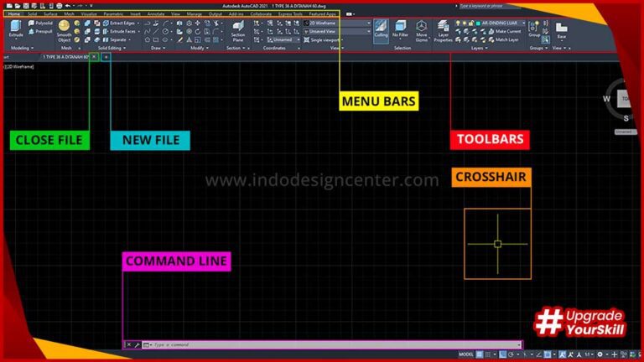Expand the Layers panel

[480, 48]
